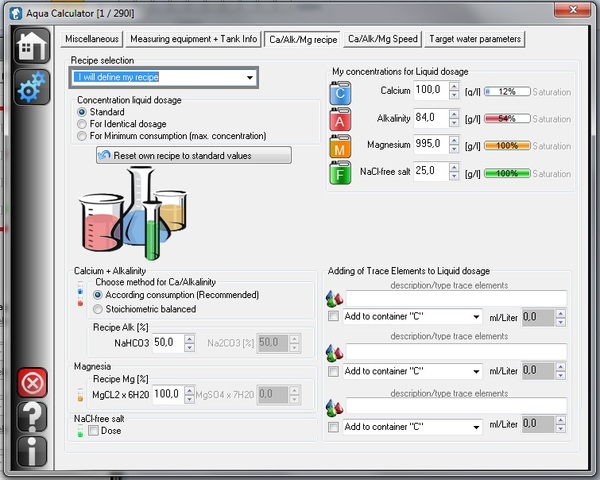Click the blue Calcium container C icon
Screen dimensions: 600x480
point(341,92)
